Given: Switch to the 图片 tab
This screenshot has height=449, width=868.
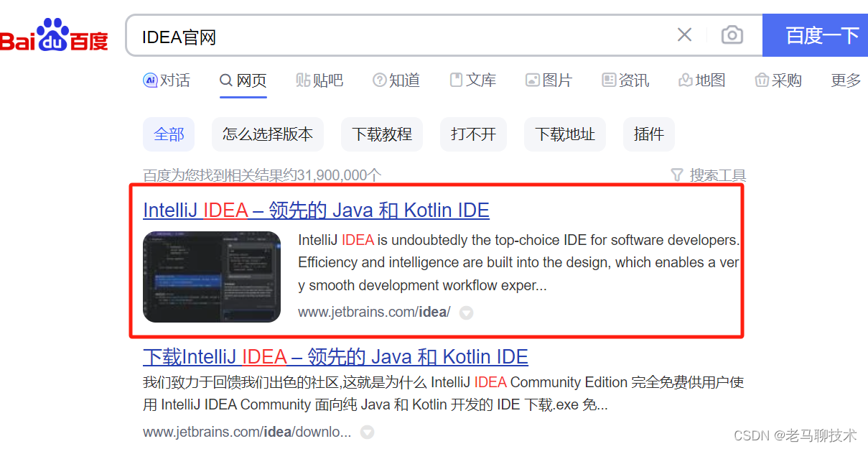Looking at the screenshot, I should [549, 80].
